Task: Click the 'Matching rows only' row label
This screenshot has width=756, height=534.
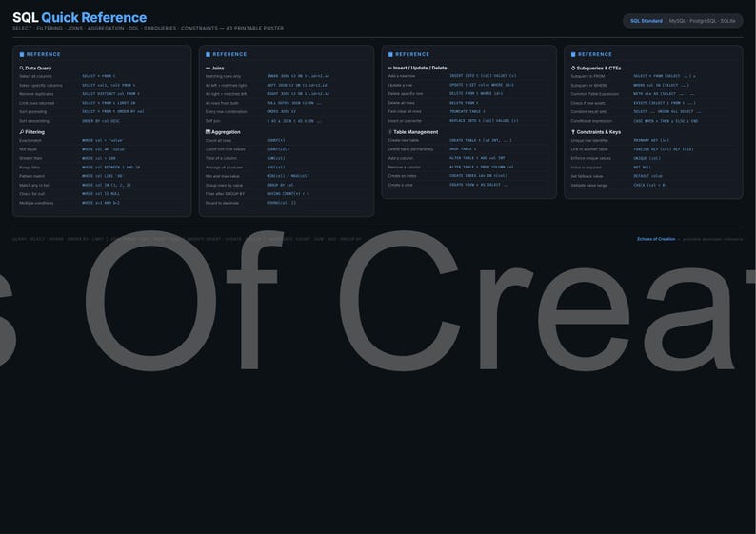Action: (x=223, y=76)
